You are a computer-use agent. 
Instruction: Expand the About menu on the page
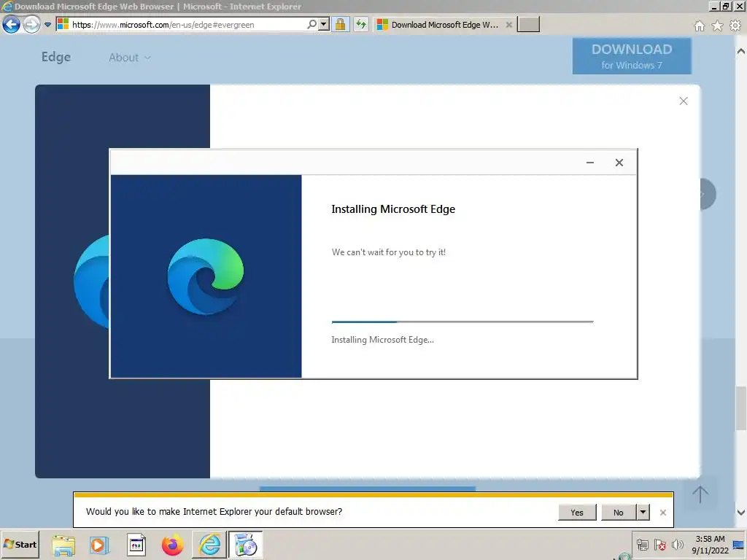click(x=130, y=58)
